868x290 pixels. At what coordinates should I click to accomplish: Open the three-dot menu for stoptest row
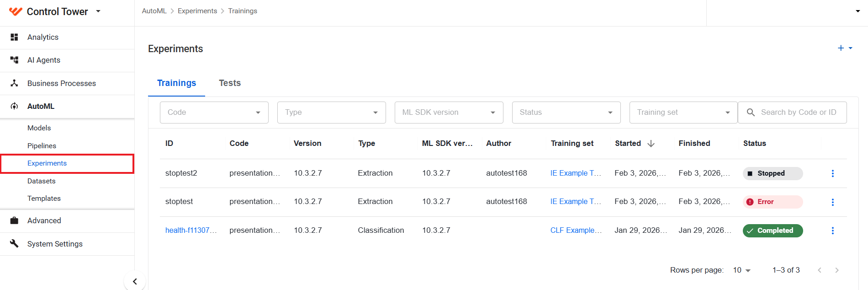(x=832, y=202)
